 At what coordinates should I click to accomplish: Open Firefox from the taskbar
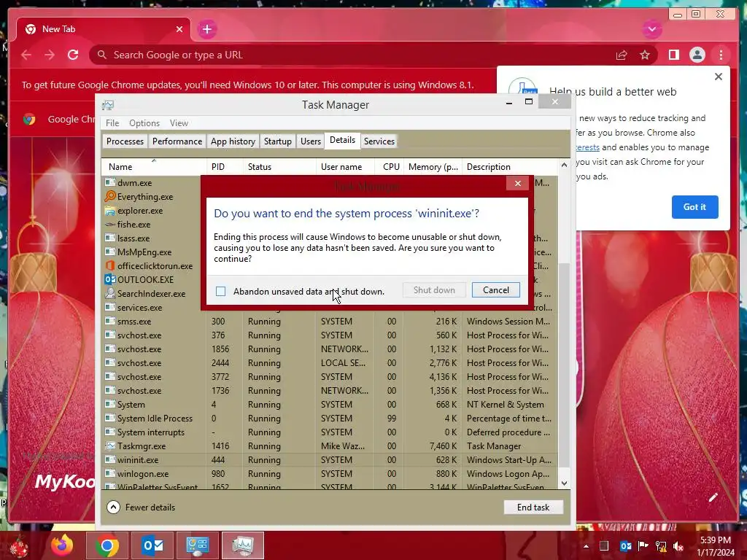click(x=62, y=545)
